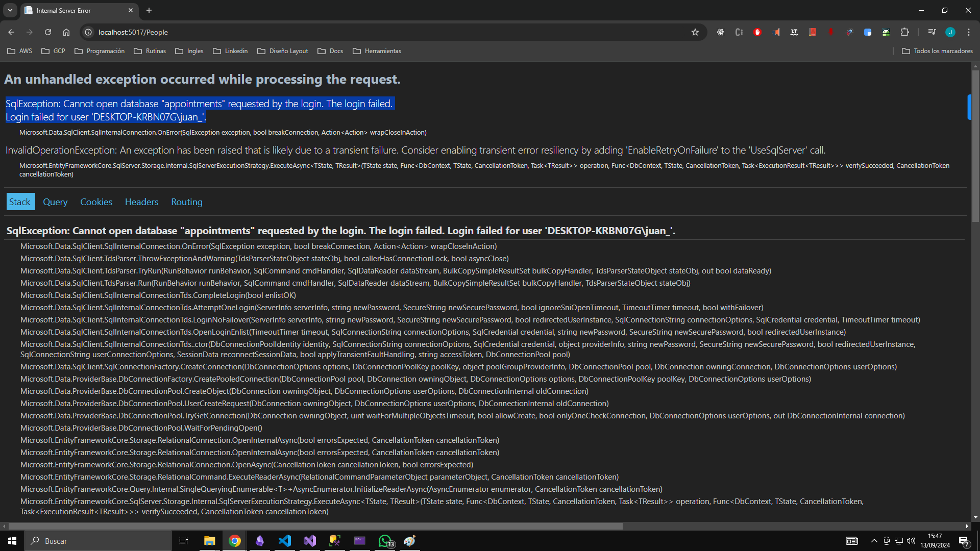Open the red microphone recorder extension
980x551 pixels.
831,32
